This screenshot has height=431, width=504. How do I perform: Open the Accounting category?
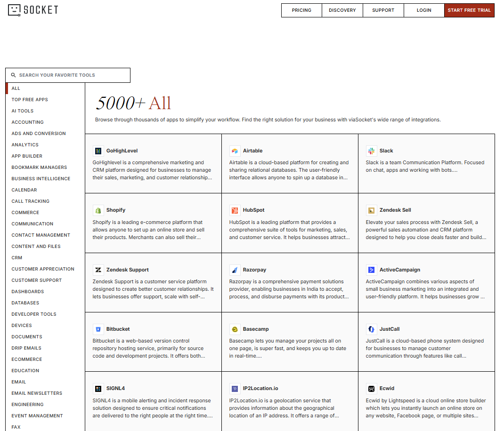[x=45, y=122]
